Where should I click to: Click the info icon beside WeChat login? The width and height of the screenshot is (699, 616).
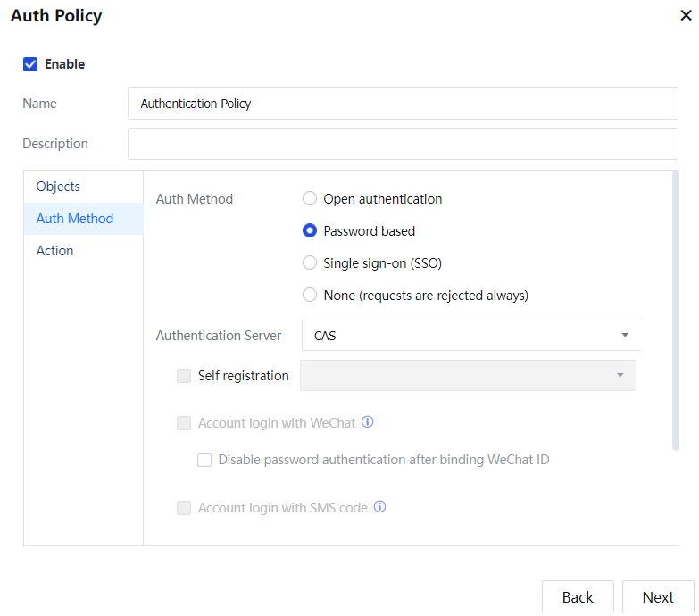[367, 422]
